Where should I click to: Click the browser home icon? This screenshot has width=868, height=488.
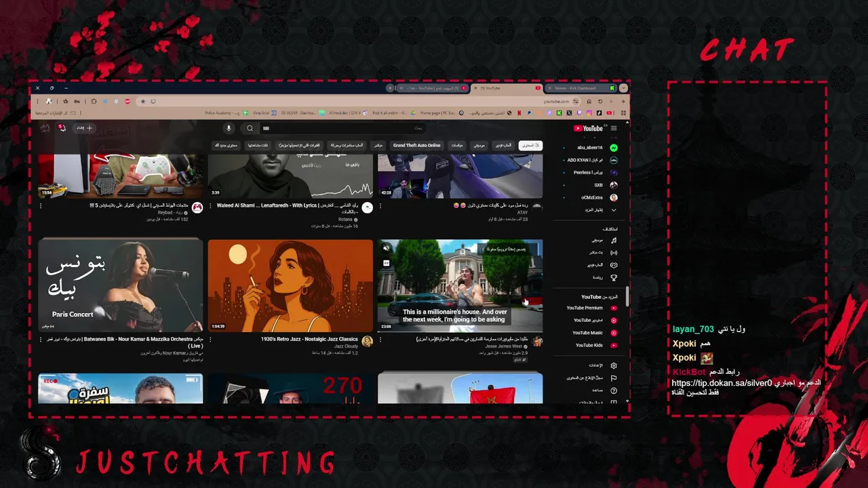[589, 102]
